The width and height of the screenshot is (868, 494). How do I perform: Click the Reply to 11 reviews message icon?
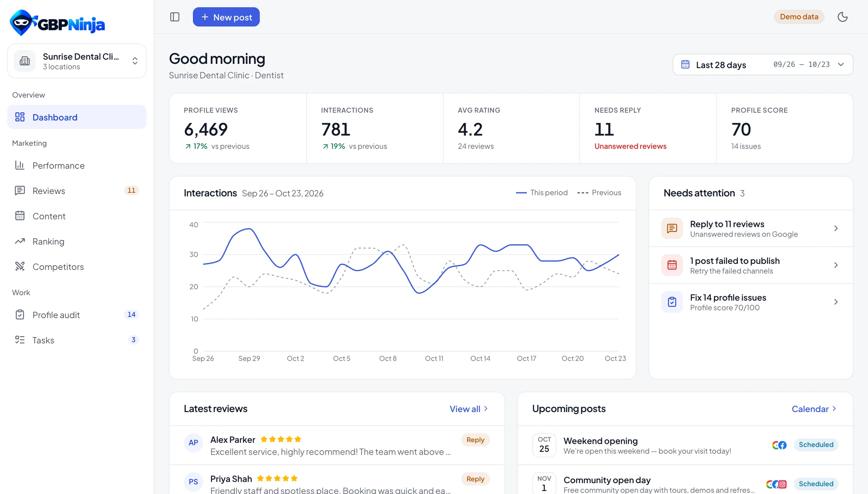click(x=672, y=229)
